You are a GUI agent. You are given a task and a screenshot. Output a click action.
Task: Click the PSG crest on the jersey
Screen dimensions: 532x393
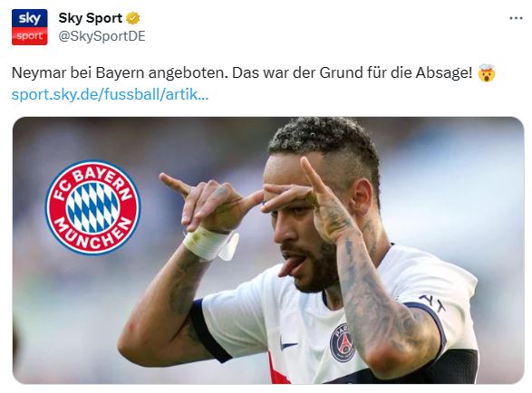[342, 341]
